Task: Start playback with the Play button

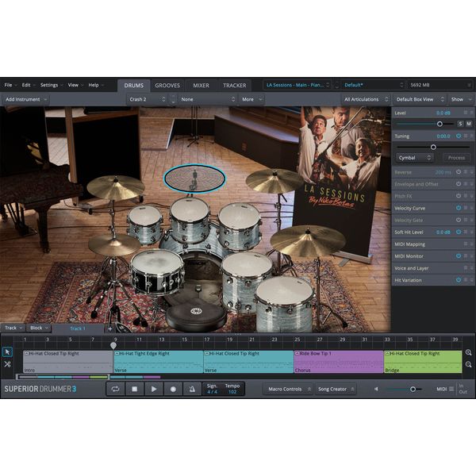Action: coord(154,389)
